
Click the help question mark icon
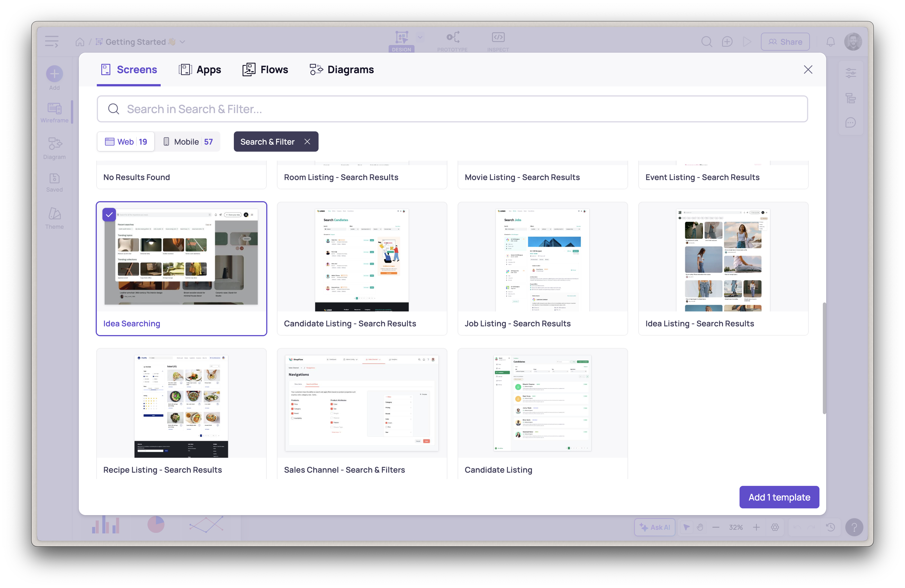pos(854,527)
